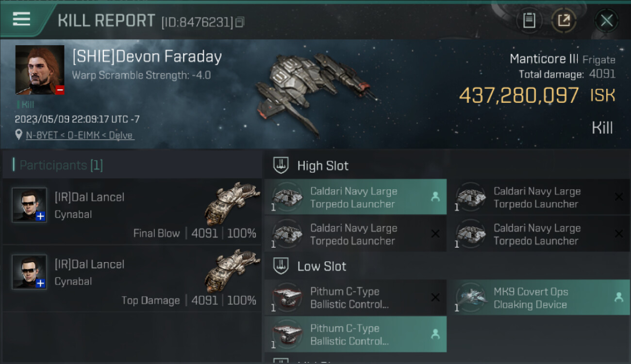Open the hamburger menu

click(x=21, y=19)
